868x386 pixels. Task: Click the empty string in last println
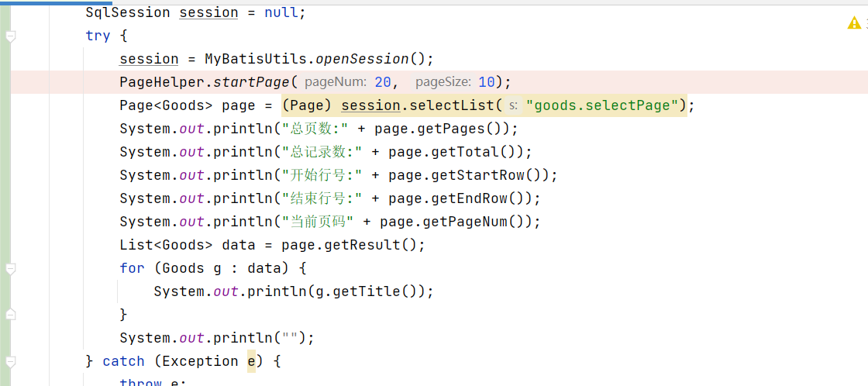pyautogui.click(x=290, y=338)
